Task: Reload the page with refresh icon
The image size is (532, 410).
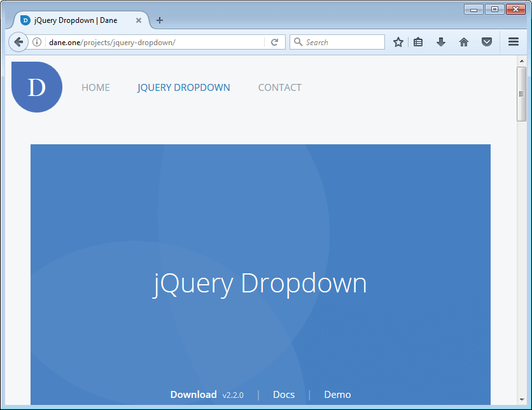Action: pos(275,42)
